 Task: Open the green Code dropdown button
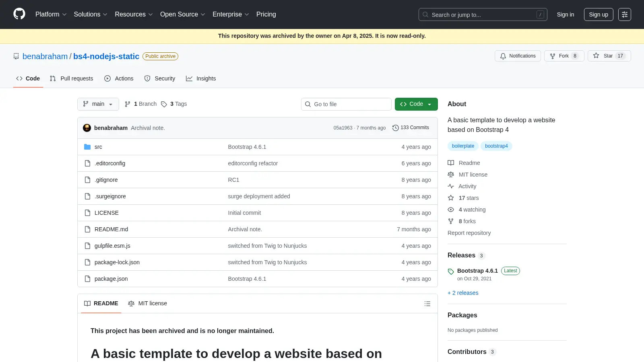tap(416, 104)
